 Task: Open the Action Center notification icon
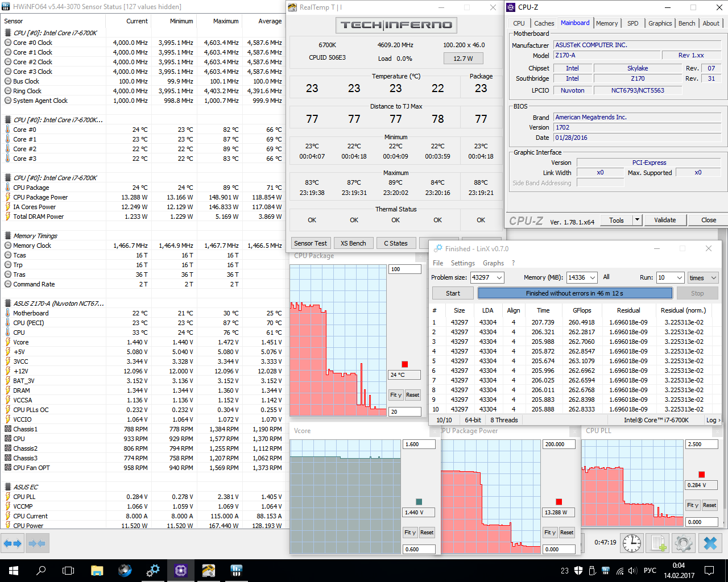tap(709, 571)
